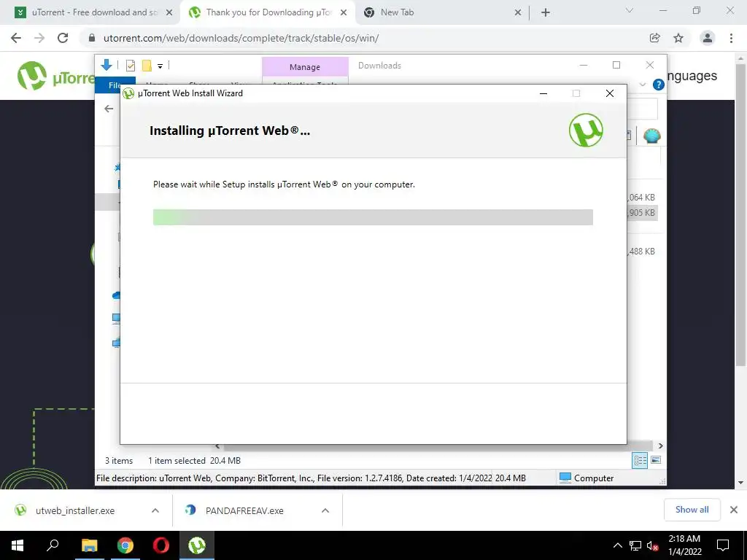Close the µTorrent Web Install Wizard
The height and width of the screenshot is (560, 747).
(x=610, y=93)
